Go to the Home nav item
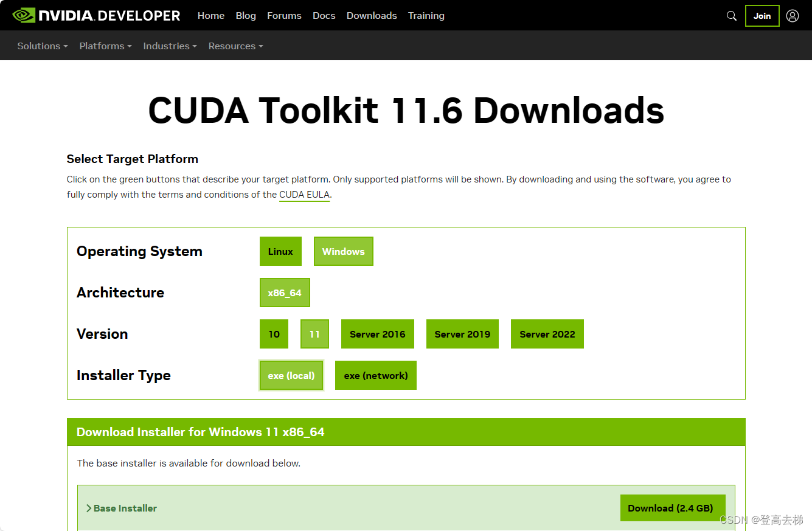 (x=211, y=16)
